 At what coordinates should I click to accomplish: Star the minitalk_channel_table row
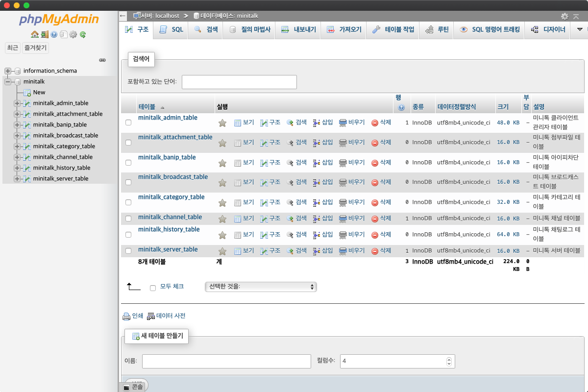coord(222,219)
